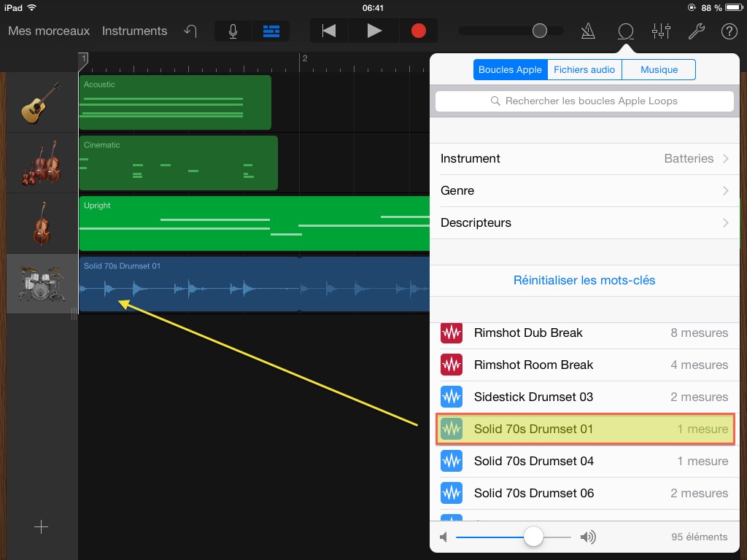
Task: Toggle the metronome icon
Action: [588, 31]
